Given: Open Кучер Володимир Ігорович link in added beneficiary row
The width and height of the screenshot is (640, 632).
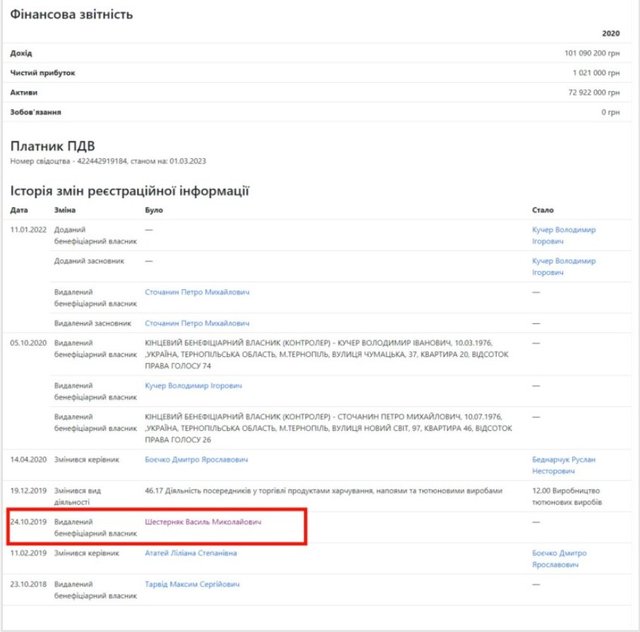Looking at the screenshot, I should [564, 230].
